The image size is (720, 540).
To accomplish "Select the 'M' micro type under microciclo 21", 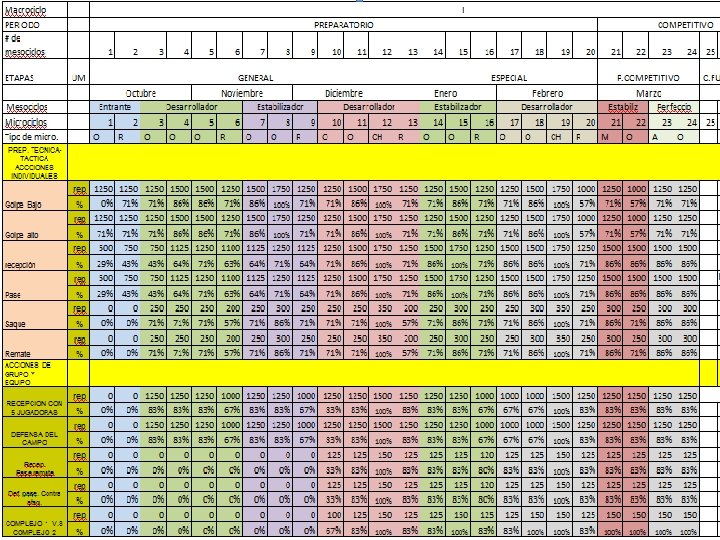I will click(x=611, y=137).
